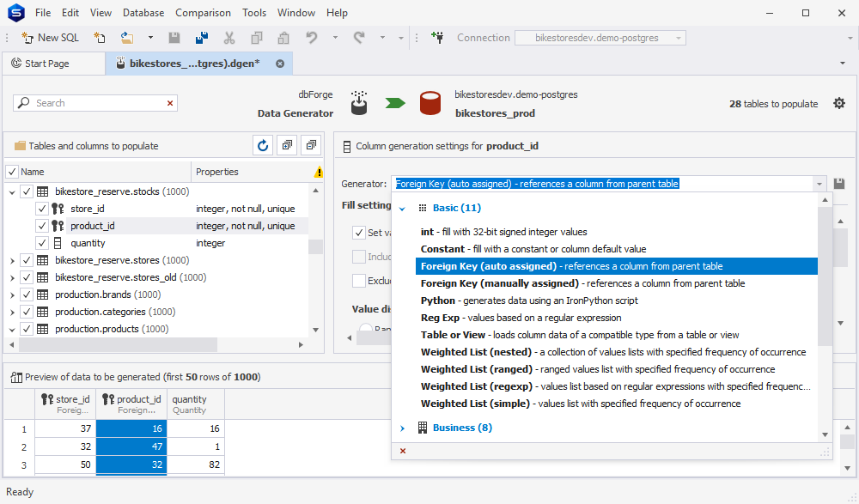The height and width of the screenshot is (504, 859).
Task: Uncheck the bikestore_reserve.stocks table checkbox
Action: click(27, 191)
